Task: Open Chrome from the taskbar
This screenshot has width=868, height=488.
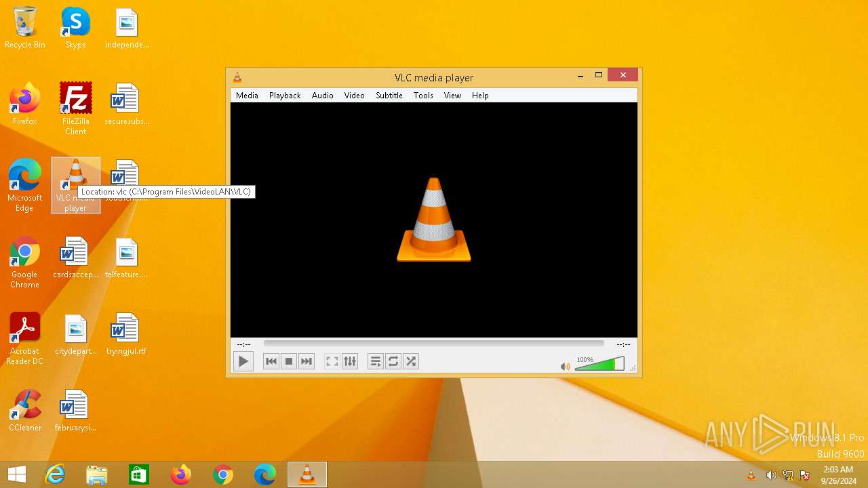Action: (223, 474)
